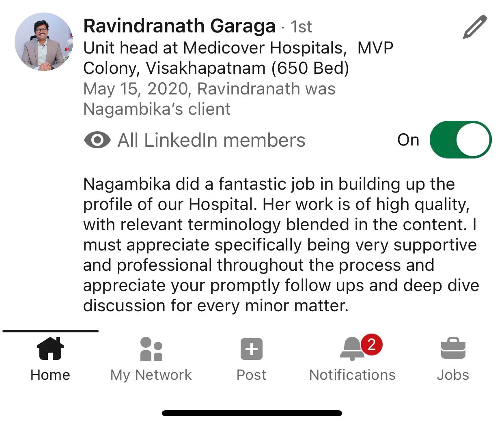
Task: Open the My Network people icon
Action: coord(151,349)
